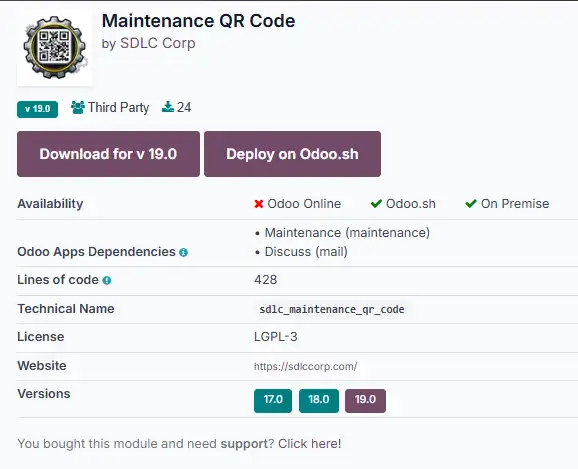Deploy the module on Odoo.sh
578x469 pixels.
click(x=292, y=154)
